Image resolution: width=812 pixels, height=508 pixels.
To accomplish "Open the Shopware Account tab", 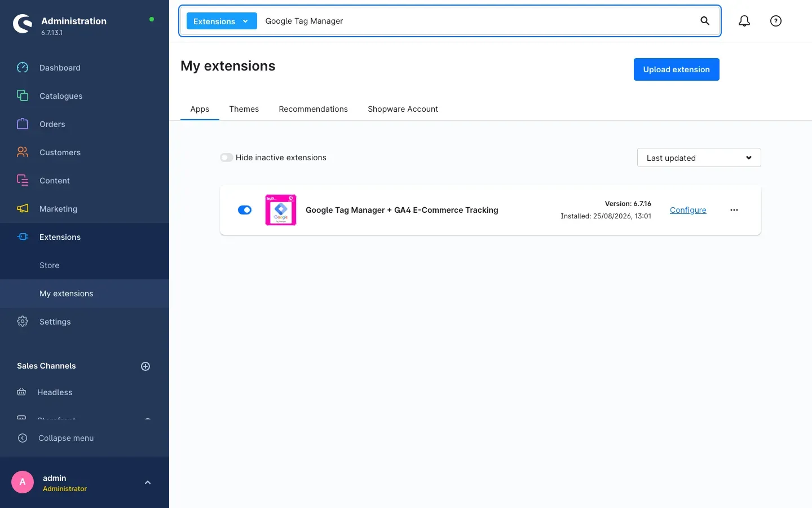I will tap(403, 109).
